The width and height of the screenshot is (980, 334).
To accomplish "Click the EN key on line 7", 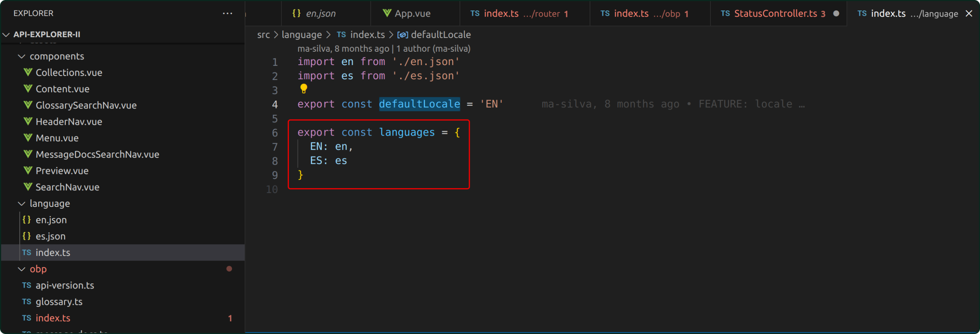I will point(316,147).
